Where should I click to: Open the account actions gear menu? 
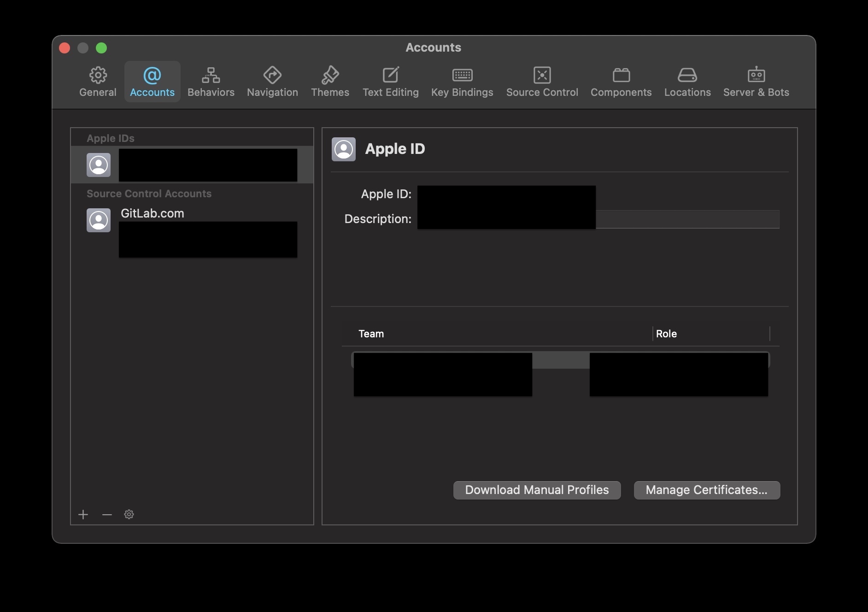click(129, 514)
